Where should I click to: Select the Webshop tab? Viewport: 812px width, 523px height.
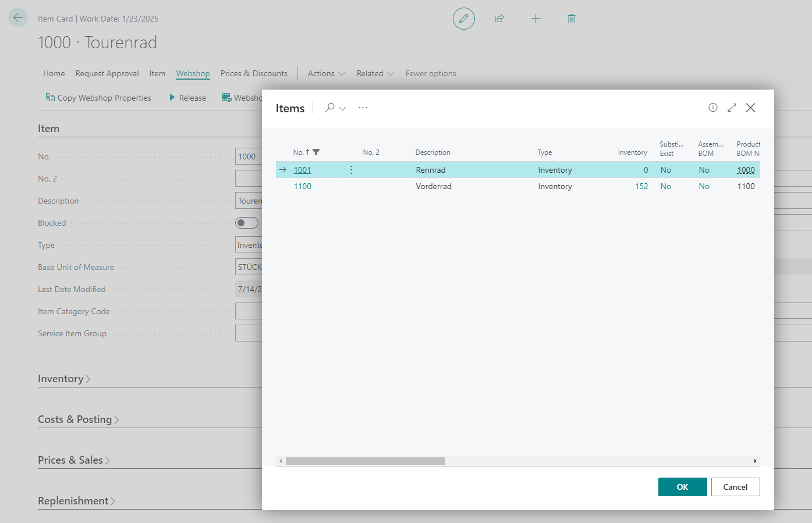193,73
